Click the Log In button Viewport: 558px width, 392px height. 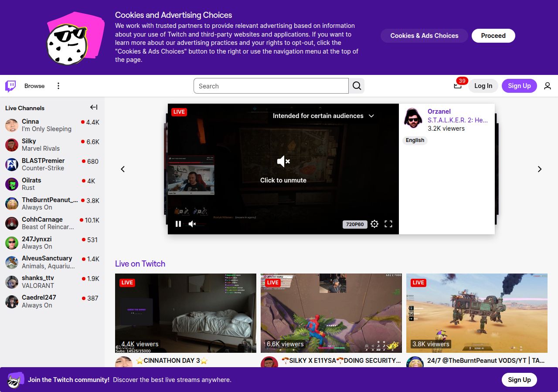pos(483,86)
